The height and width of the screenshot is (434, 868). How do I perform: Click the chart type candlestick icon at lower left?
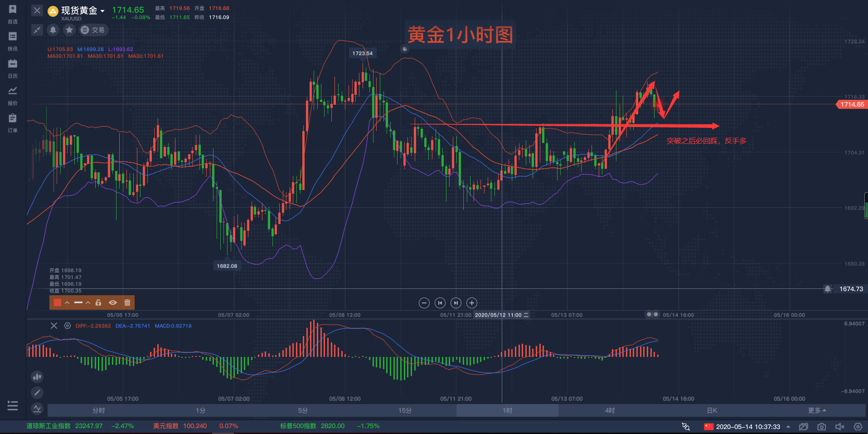coord(37,376)
